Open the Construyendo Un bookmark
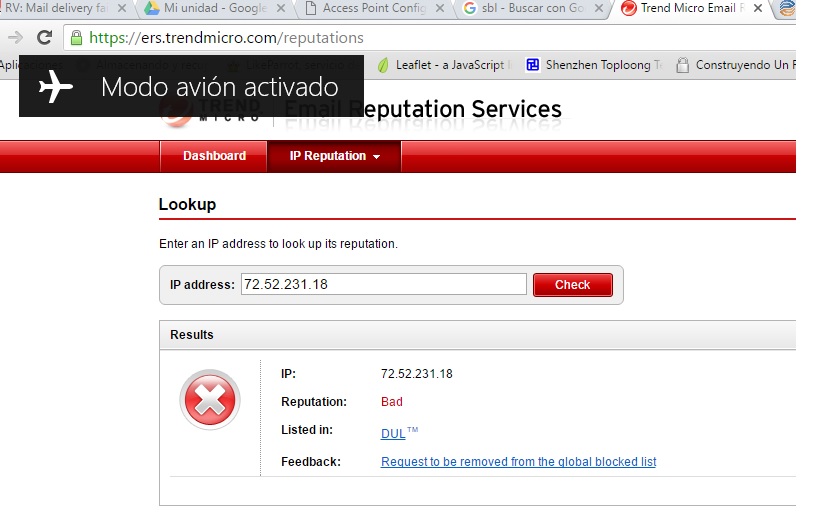 (x=735, y=65)
